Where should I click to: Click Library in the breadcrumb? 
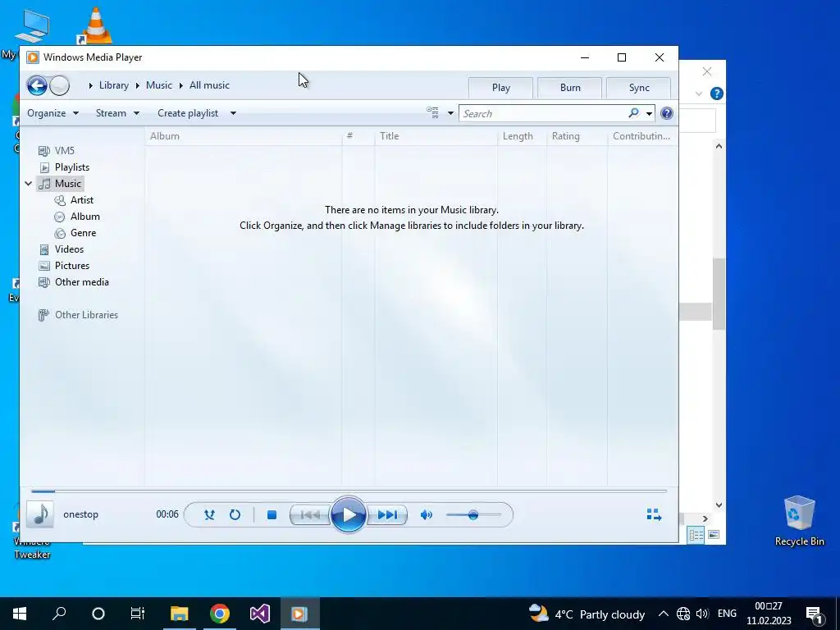(113, 85)
